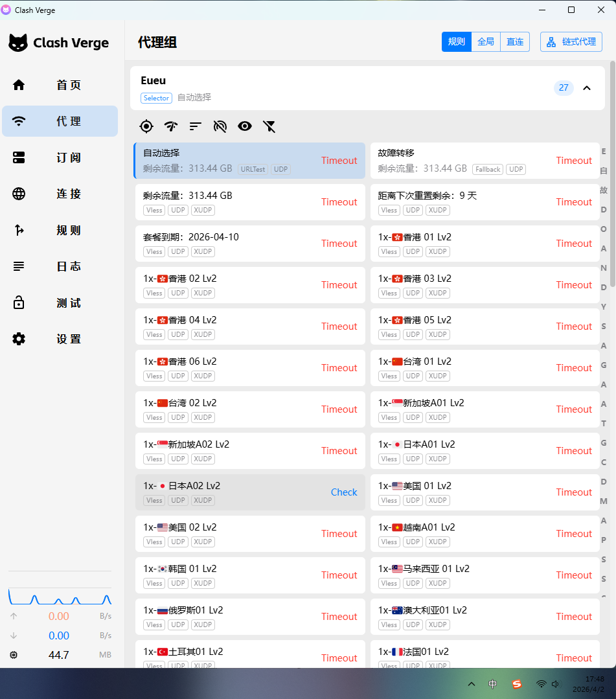This screenshot has width=616, height=699.
Task: Open the 订阅 subscriptions page
Action: (60, 157)
